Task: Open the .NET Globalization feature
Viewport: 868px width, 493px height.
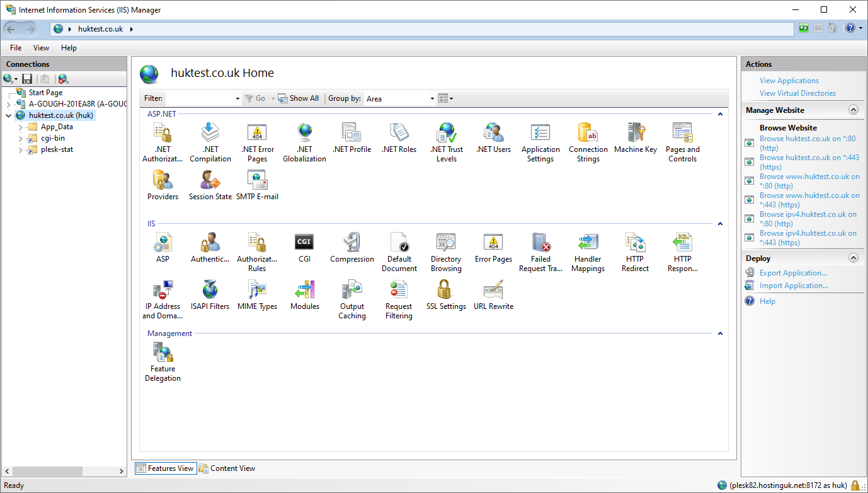Action: (305, 142)
